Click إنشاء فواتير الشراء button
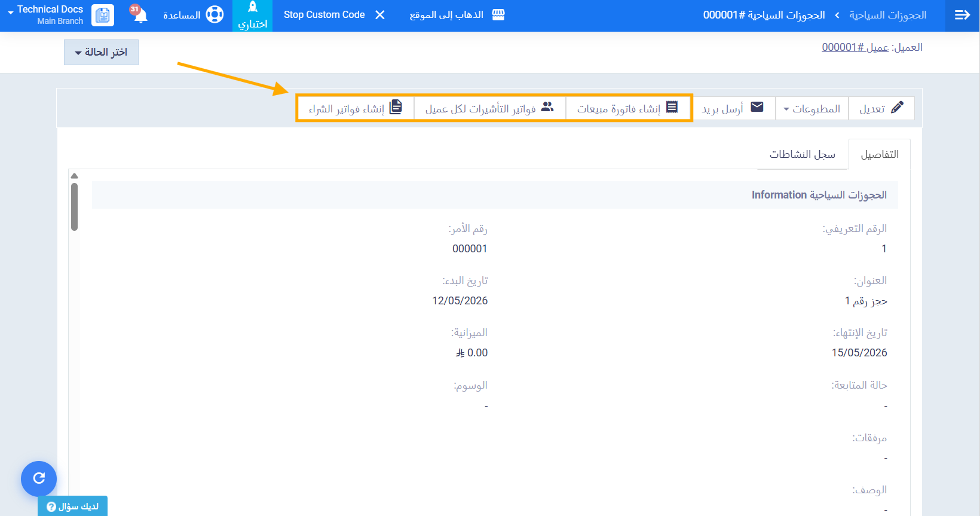The width and height of the screenshot is (980, 516). pyautogui.click(x=356, y=108)
